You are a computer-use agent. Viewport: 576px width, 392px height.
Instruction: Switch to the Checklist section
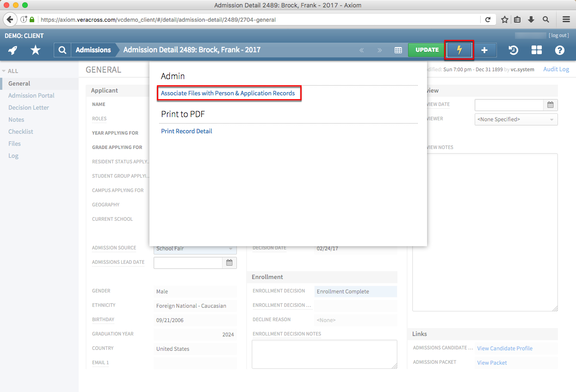coord(20,131)
